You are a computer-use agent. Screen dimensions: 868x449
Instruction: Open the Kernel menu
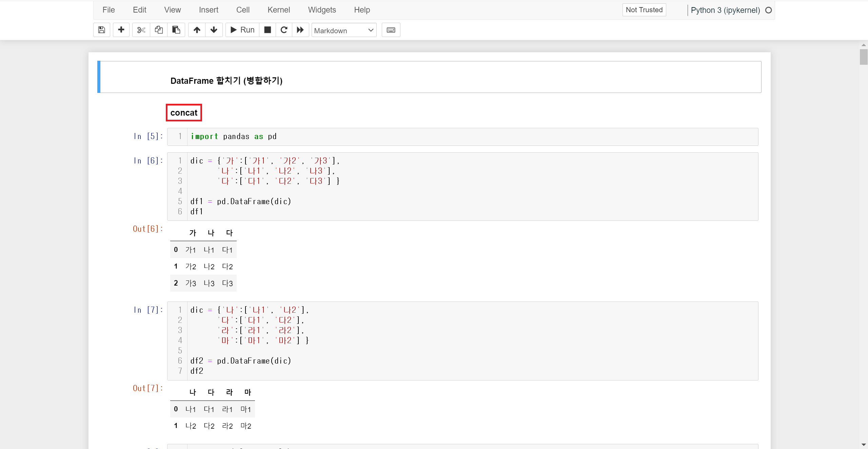[278, 10]
